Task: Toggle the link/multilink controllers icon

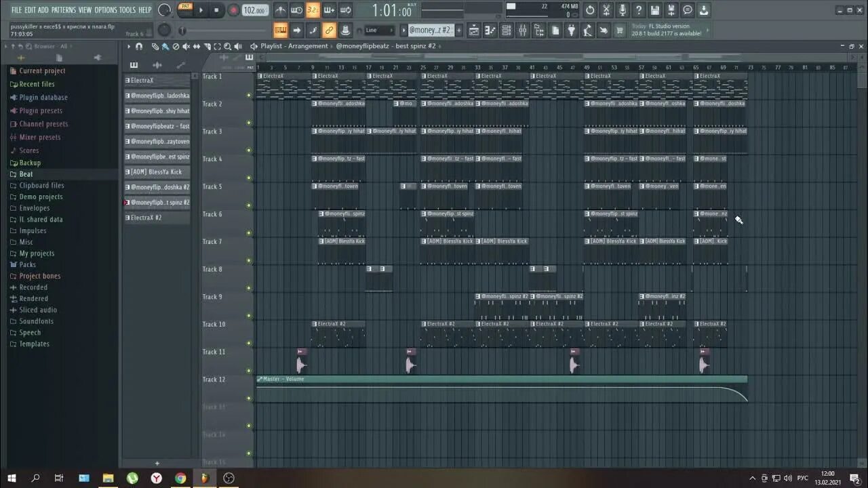Action: coord(329,30)
